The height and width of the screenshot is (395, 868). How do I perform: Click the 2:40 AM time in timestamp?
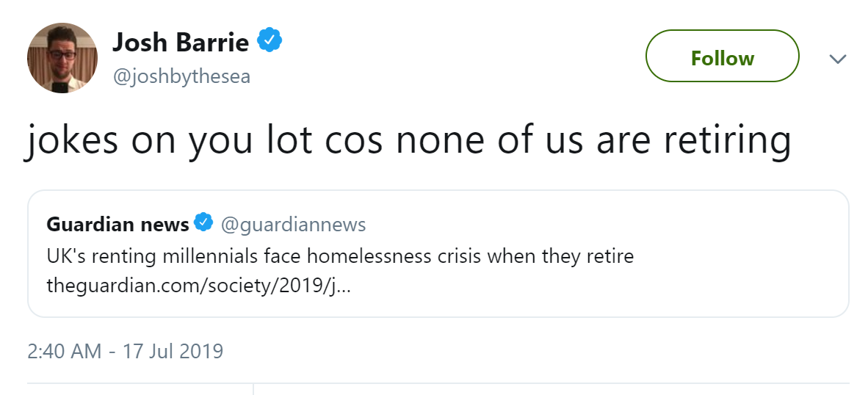coord(64,351)
